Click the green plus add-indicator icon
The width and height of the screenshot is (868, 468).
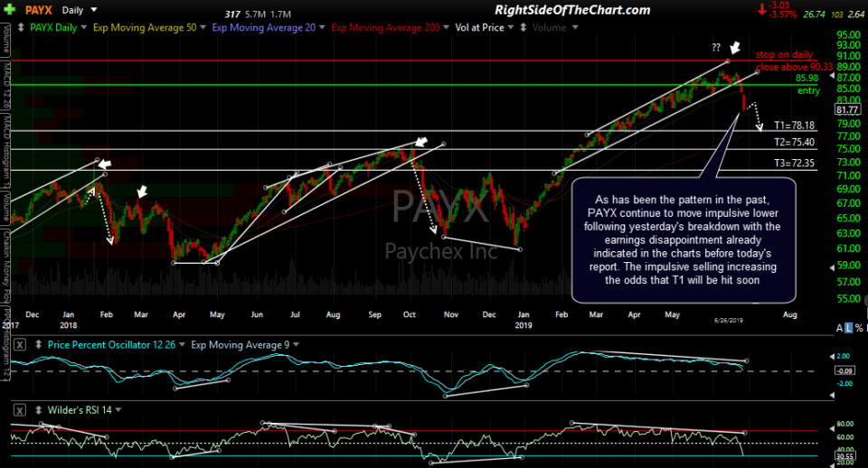tap(9, 9)
